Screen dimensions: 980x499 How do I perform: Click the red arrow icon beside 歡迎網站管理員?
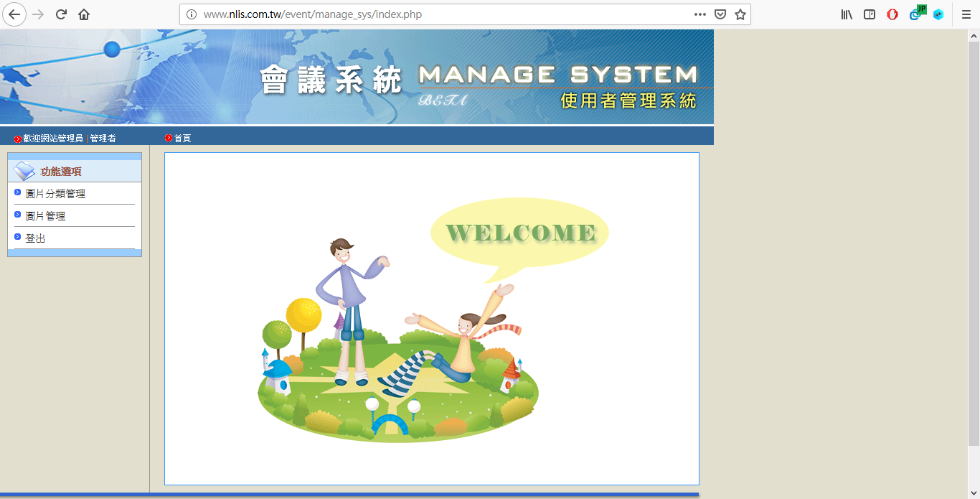(x=18, y=139)
